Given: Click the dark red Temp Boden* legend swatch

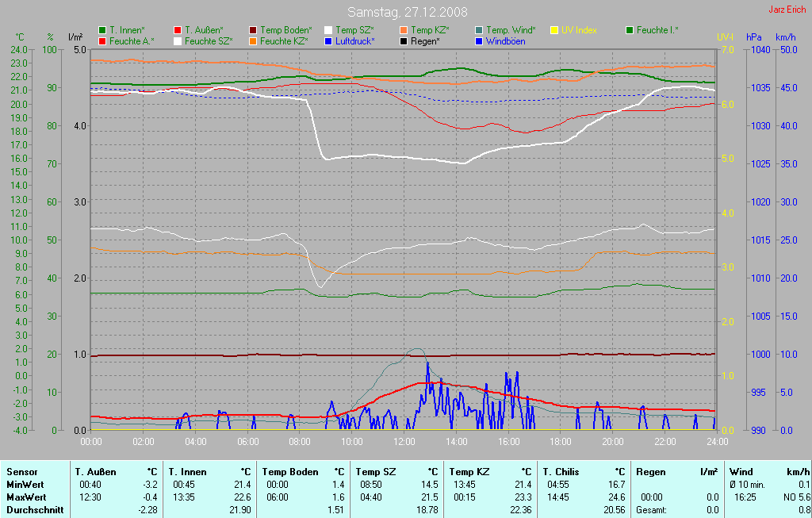Looking at the screenshot, I should click(253, 31).
